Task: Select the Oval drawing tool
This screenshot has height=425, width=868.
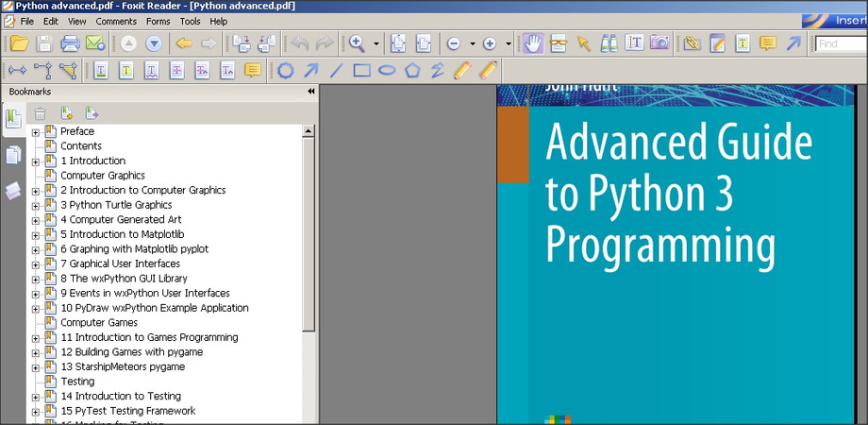Action: (x=387, y=70)
